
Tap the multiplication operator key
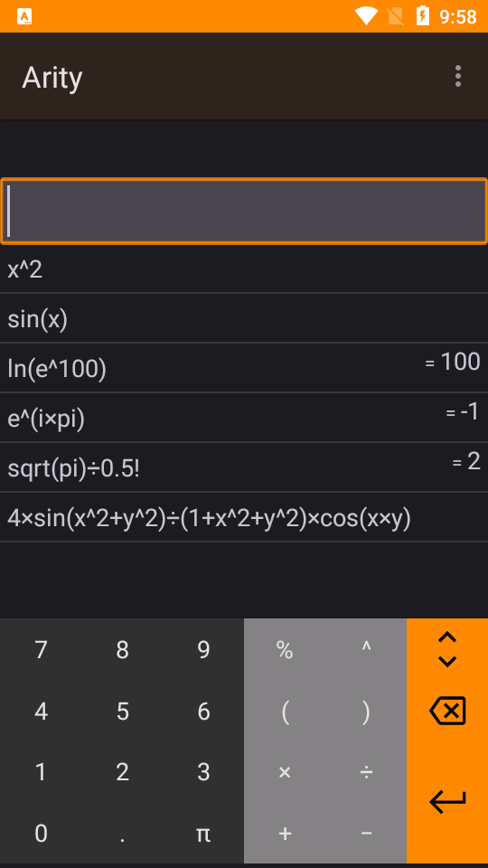coord(285,771)
